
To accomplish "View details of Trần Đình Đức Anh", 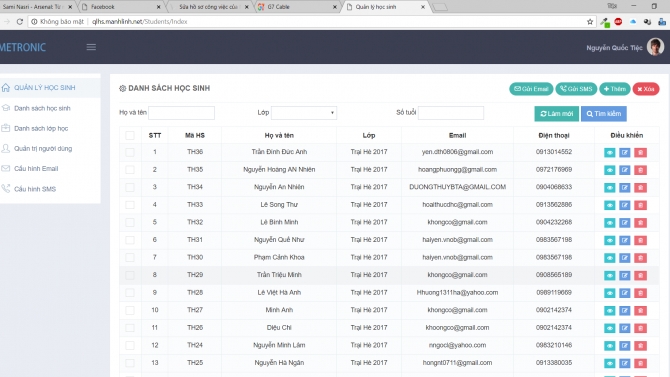I will 609,153.
